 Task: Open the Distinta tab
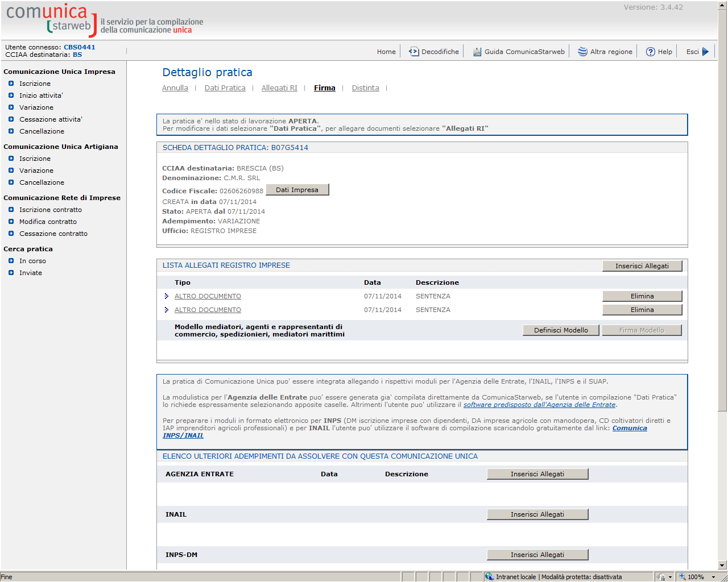pos(366,88)
